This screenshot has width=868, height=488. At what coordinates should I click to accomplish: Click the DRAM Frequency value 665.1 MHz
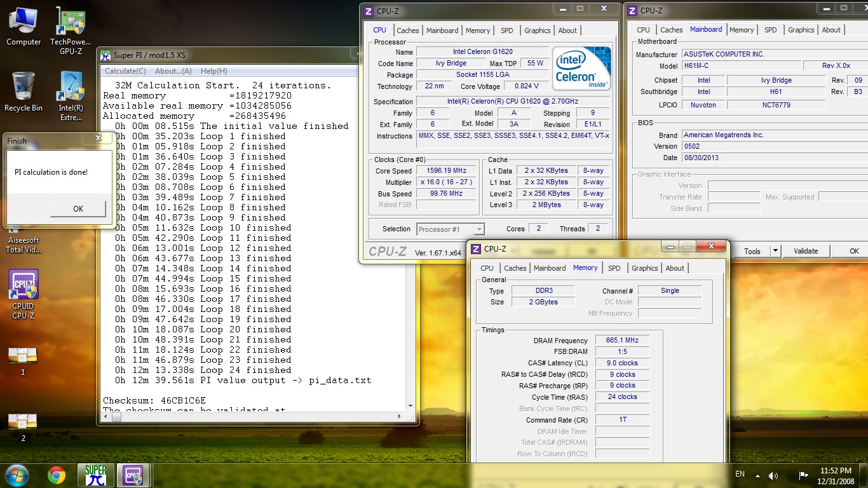point(623,341)
